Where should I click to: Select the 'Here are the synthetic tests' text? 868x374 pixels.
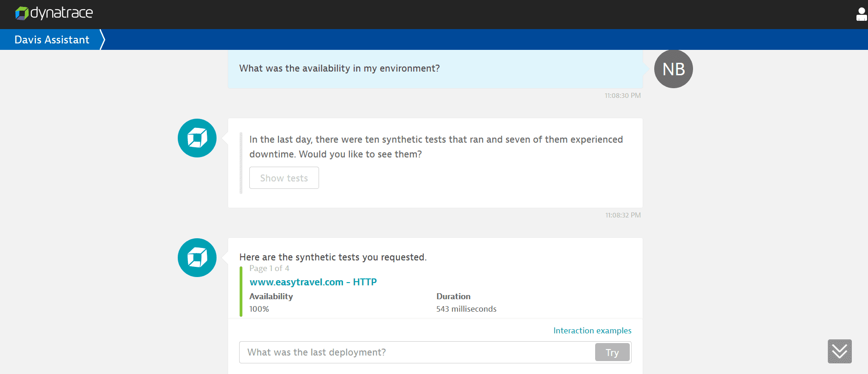333,257
